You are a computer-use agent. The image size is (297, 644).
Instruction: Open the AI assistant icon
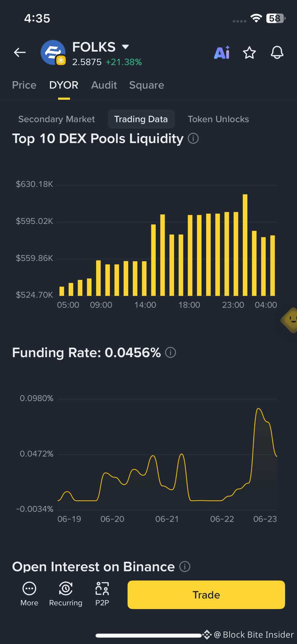(x=222, y=52)
